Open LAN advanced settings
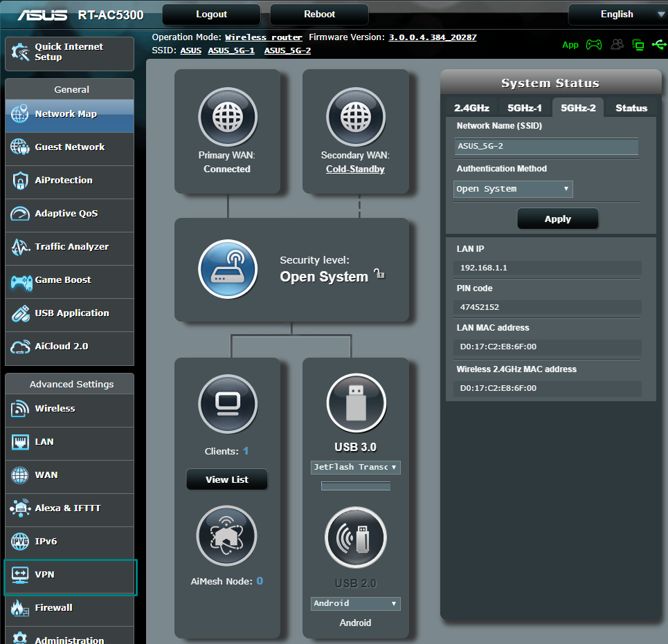The height and width of the screenshot is (644, 668). point(69,442)
